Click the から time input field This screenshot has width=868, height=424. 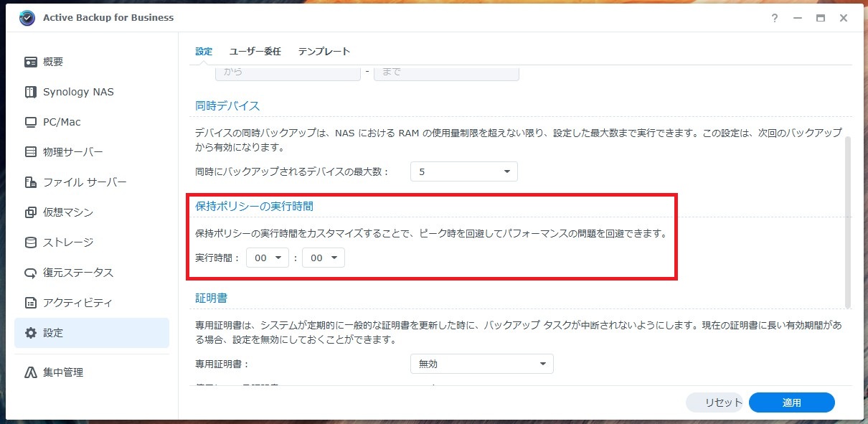[288, 72]
